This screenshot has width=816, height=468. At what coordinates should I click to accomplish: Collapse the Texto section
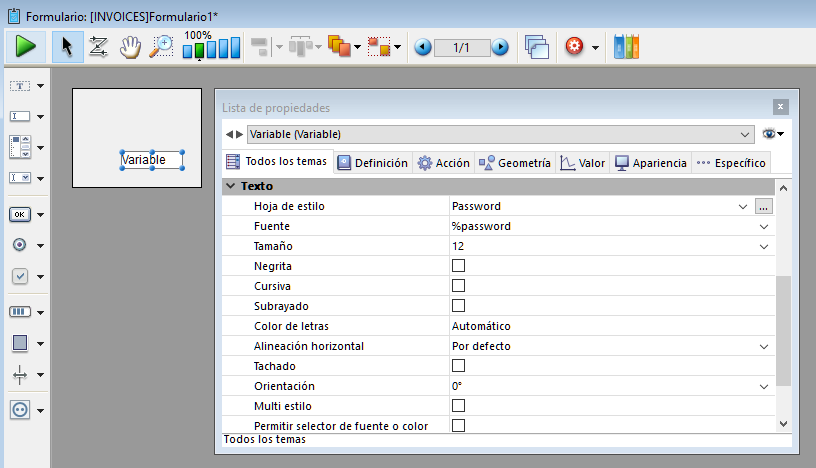tap(231, 186)
